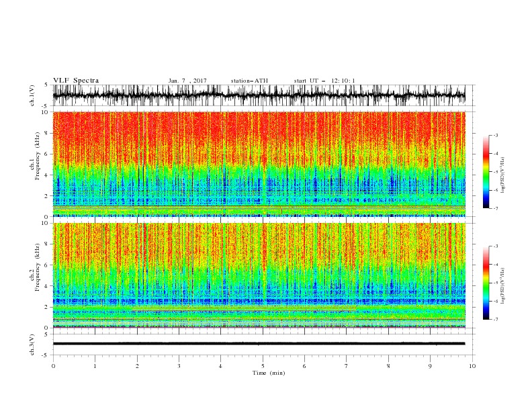
Task: Click time axis tick label "2"
Action: pos(137,366)
